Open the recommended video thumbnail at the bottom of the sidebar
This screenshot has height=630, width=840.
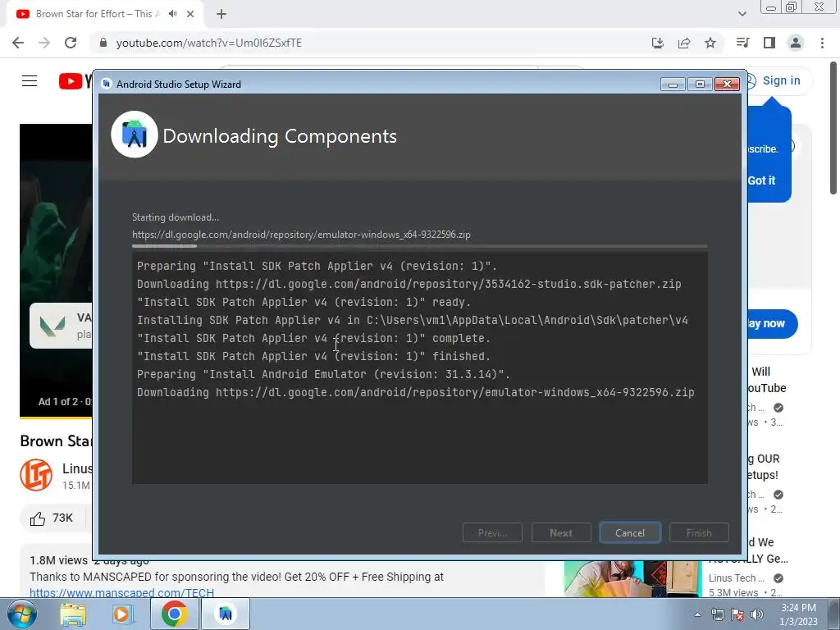tap(632, 579)
